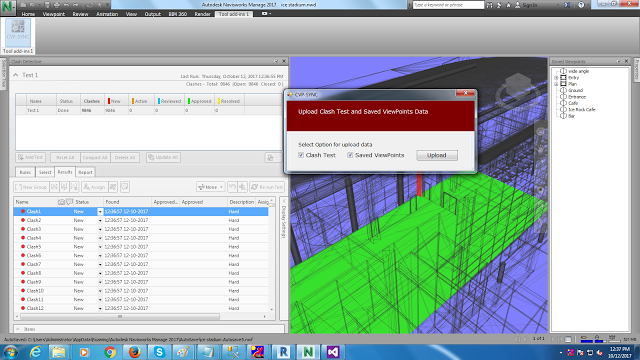
Task: Open Firefox from taskbar
Action: click(x=134, y=352)
